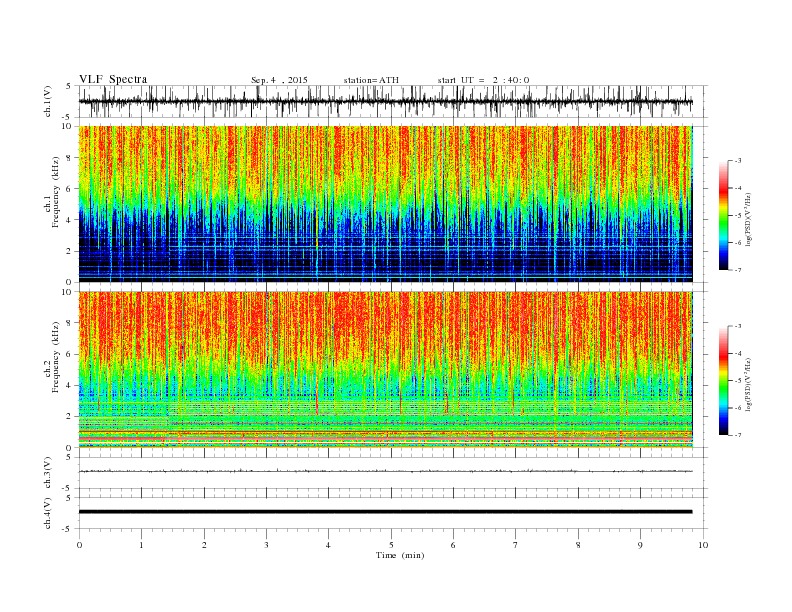Click inside the ch.1 spectrogram panel

coord(385,204)
